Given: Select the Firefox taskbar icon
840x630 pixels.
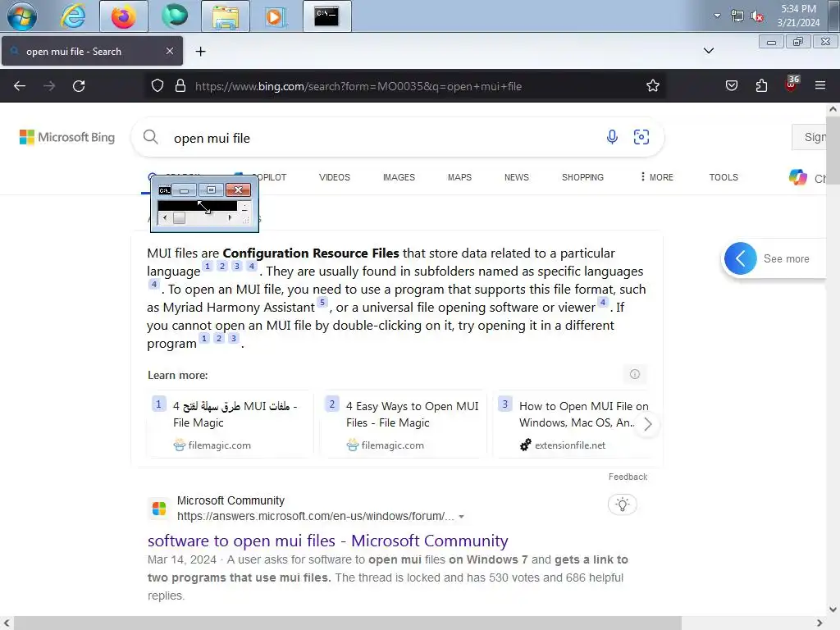Looking at the screenshot, I should (x=123, y=16).
